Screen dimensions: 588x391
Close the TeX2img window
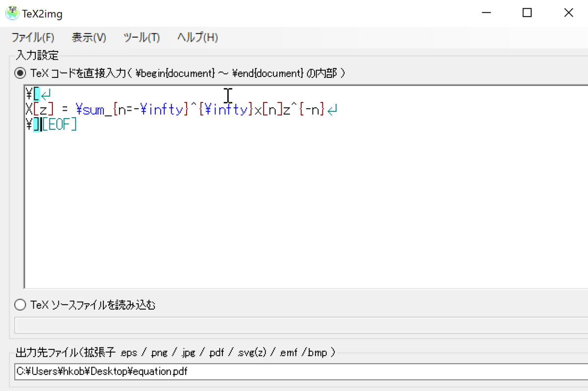click(x=568, y=13)
